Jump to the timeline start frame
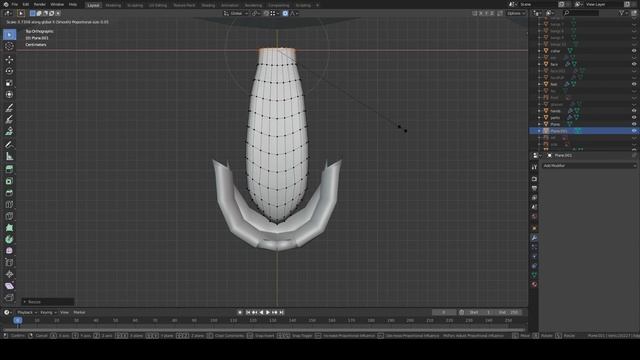This screenshot has width=640, height=360. tap(248, 312)
